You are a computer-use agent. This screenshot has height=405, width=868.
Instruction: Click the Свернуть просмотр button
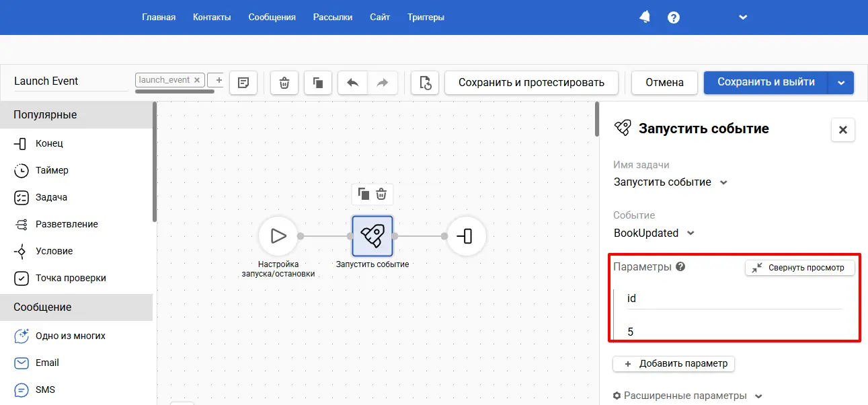(x=799, y=268)
